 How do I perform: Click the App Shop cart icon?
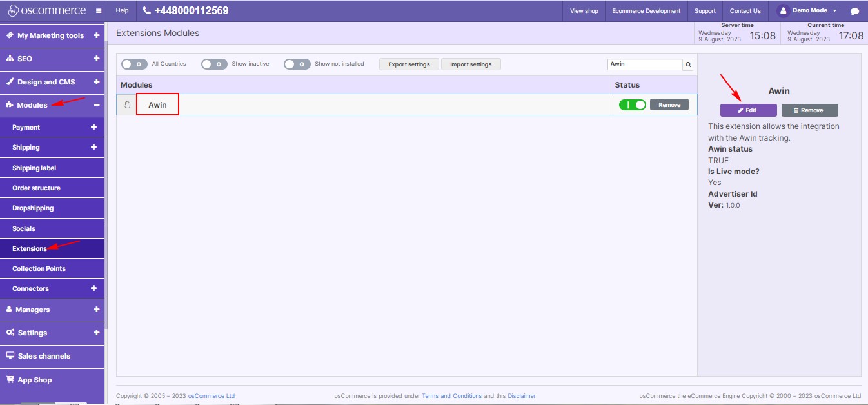click(x=10, y=380)
